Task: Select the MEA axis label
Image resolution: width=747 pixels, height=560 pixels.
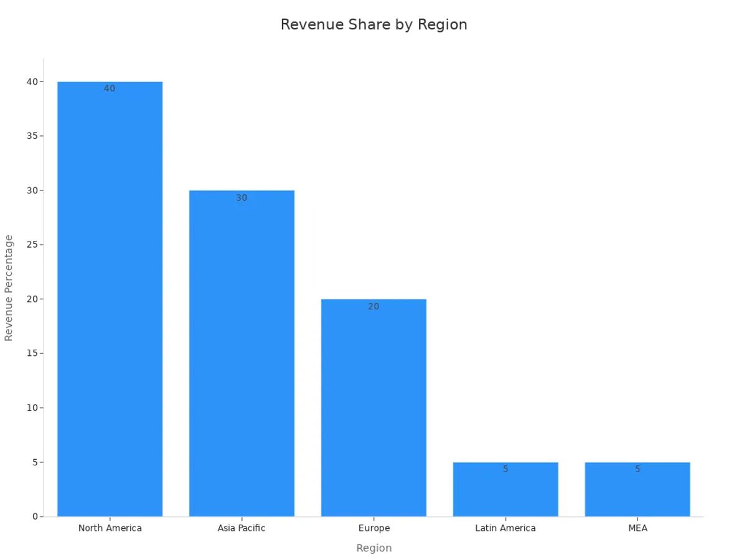Action: (x=638, y=528)
